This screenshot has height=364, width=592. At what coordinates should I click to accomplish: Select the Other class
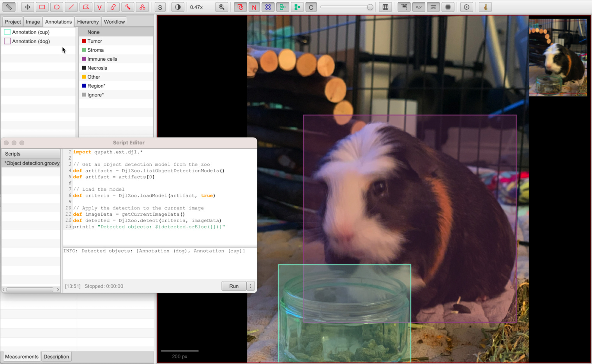pos(116,77)
